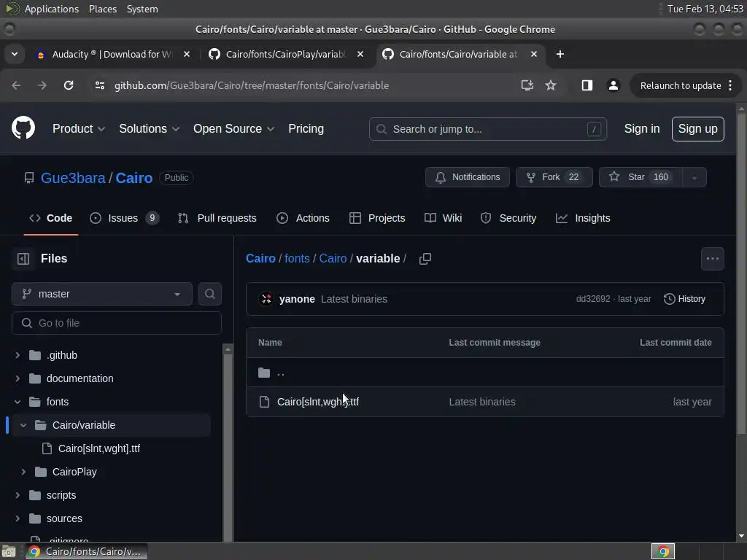Click the install app icon in address bar
The image size is (747, 560).
[527, 85]
